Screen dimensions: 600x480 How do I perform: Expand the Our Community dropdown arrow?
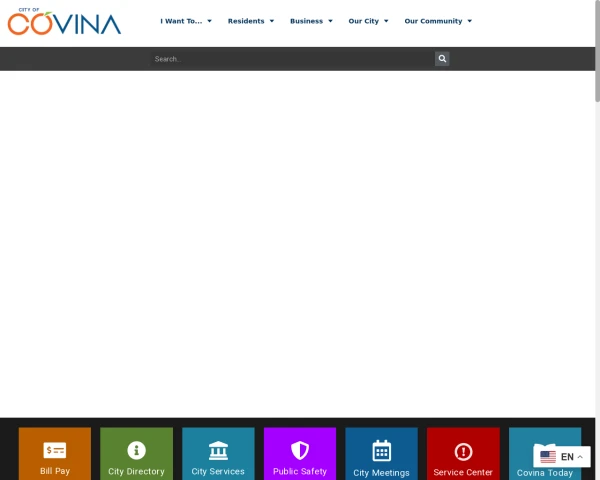[470, 21]
